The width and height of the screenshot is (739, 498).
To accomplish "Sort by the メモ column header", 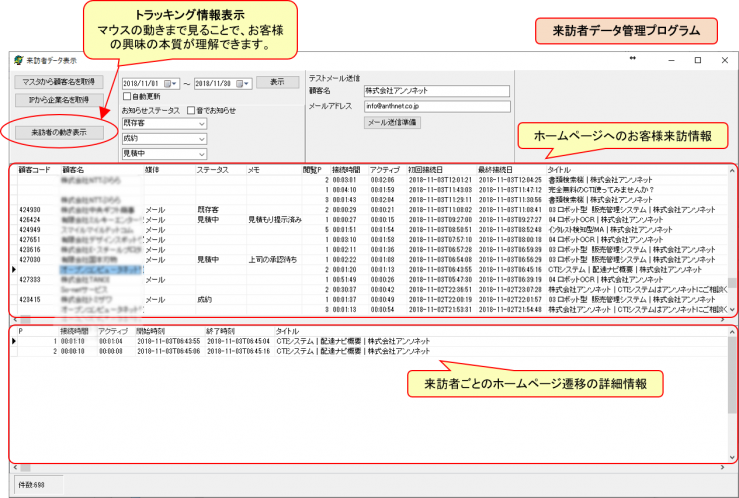I will click(254, 170).
